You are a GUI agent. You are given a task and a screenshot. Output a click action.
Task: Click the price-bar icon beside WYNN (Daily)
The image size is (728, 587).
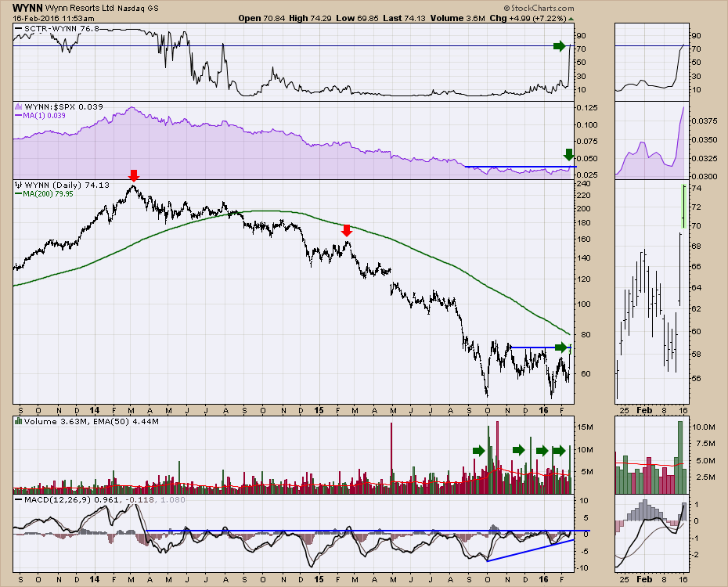(19, 185)
